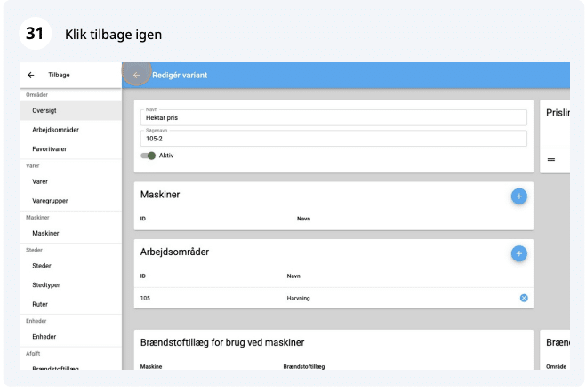Click the back arrow beside Redigér variant
The image size is (586, 392).
click(x=136, y=75)
